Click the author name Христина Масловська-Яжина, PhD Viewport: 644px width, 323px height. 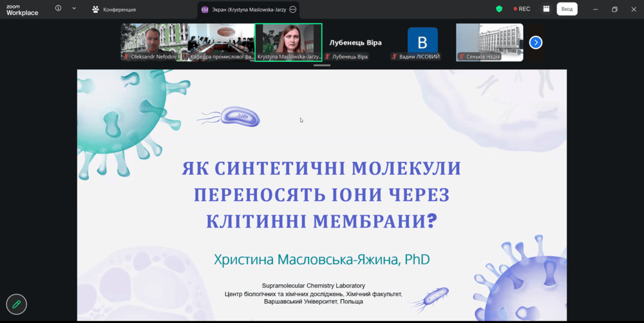click(x=321, y=260)
